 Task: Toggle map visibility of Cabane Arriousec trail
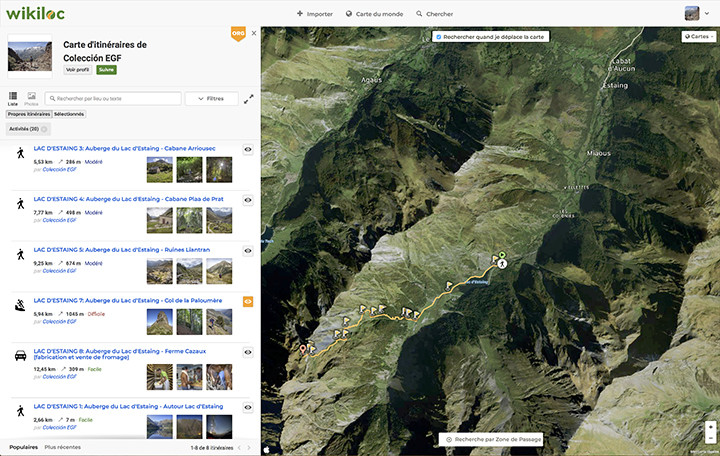248,149
